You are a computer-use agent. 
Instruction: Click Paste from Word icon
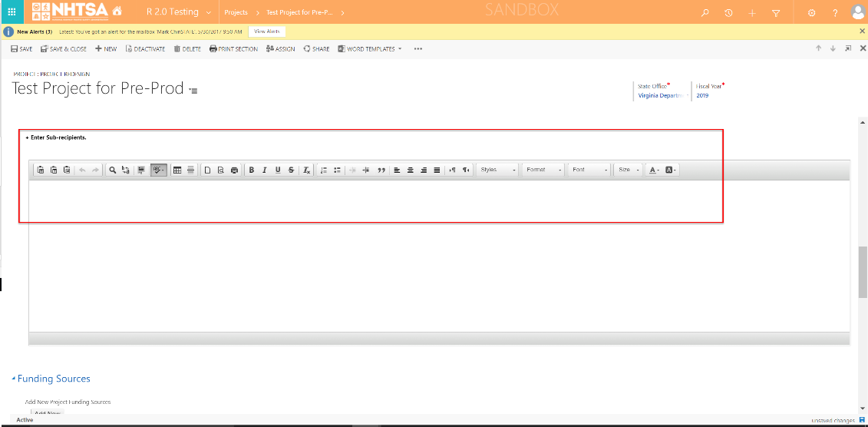pyautogui.click(x=67, y=170)
